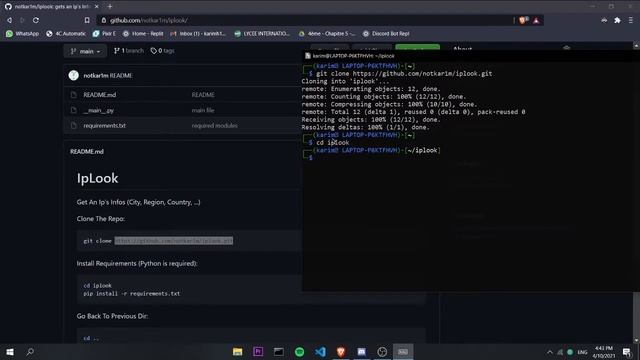Open the README.md file

pos(100,95)
